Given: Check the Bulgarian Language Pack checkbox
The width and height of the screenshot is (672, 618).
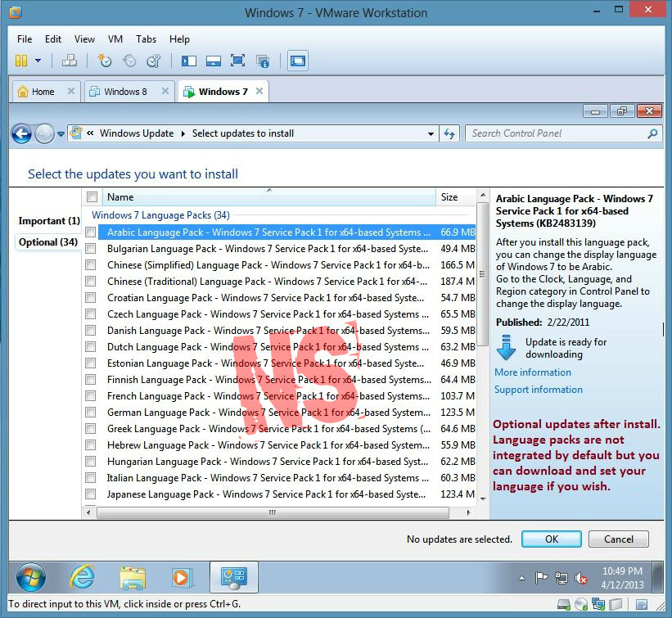Looking at the screenshot, I should [x=90, y=249].
